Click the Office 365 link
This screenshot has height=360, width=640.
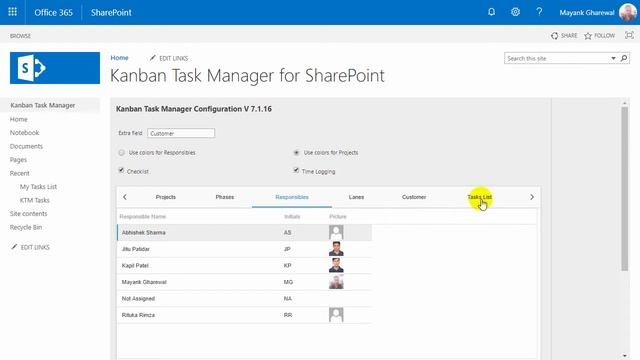pos(53,12)
